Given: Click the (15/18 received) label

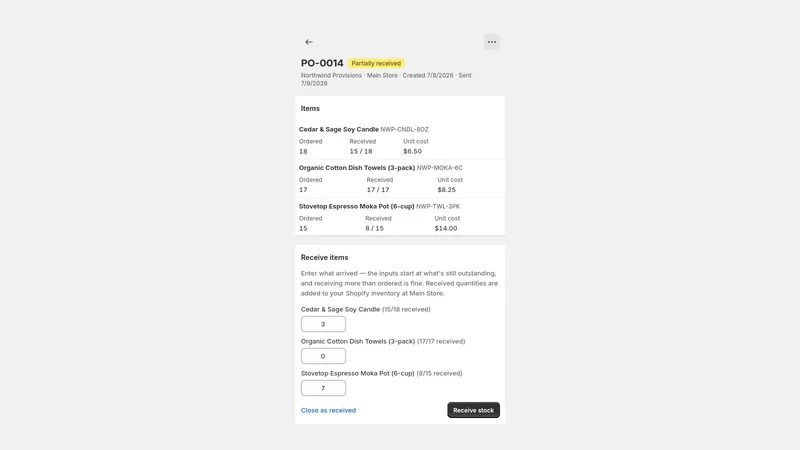Looking at the screenshot, I should click(x=406, y=309).
